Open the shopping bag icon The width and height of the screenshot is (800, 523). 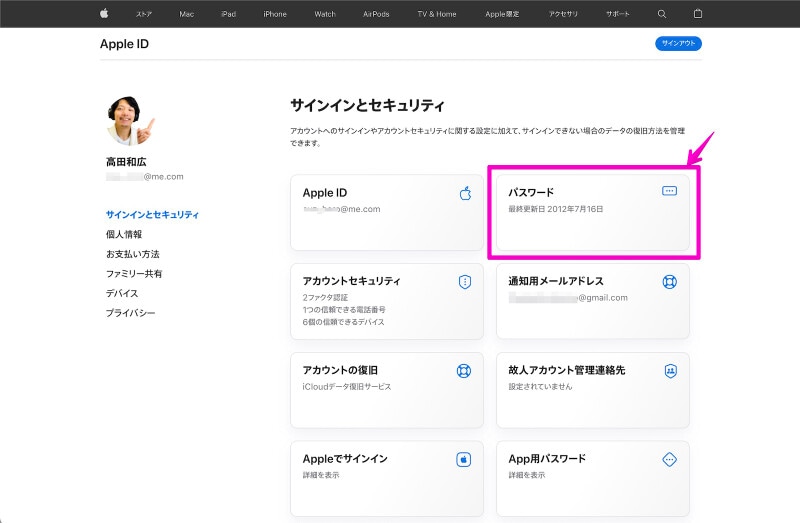(698, 14)
